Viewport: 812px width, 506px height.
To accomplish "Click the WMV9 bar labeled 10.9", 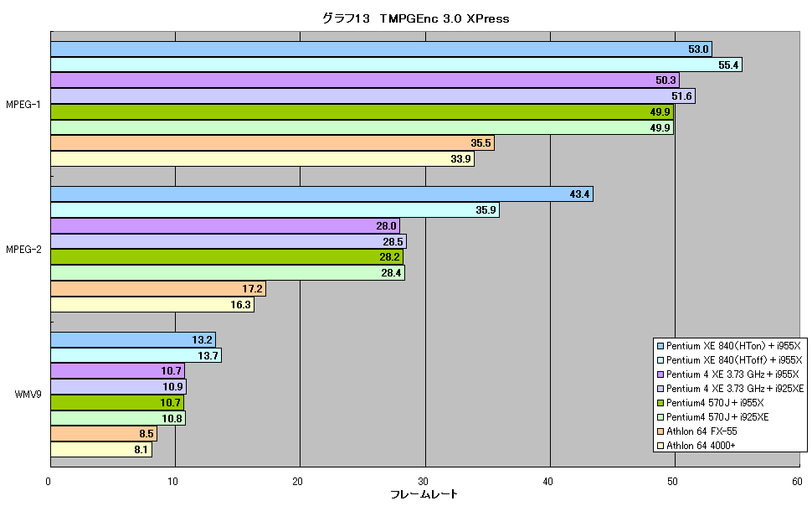I will point(119,387).
